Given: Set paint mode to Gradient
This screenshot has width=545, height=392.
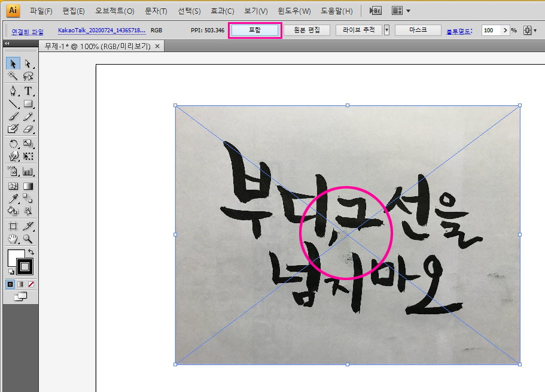Looking at the screenshot, I should tap(20, 284).
